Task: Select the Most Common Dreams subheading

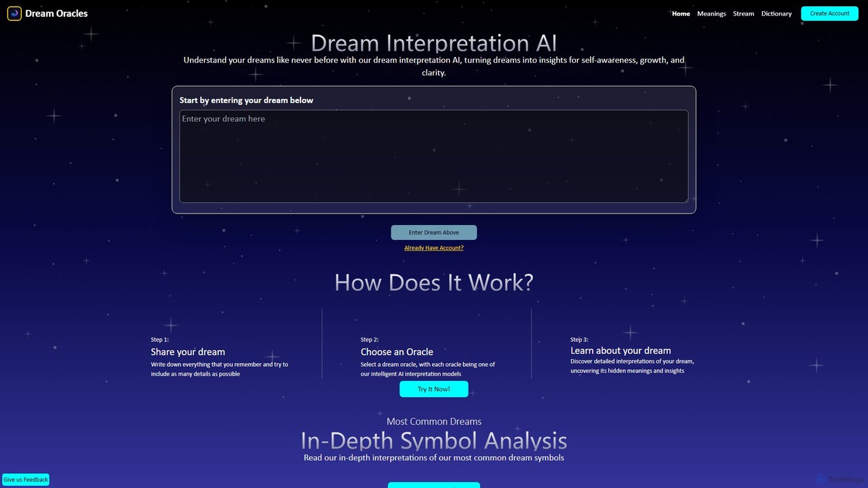Action: click(434, 422)
